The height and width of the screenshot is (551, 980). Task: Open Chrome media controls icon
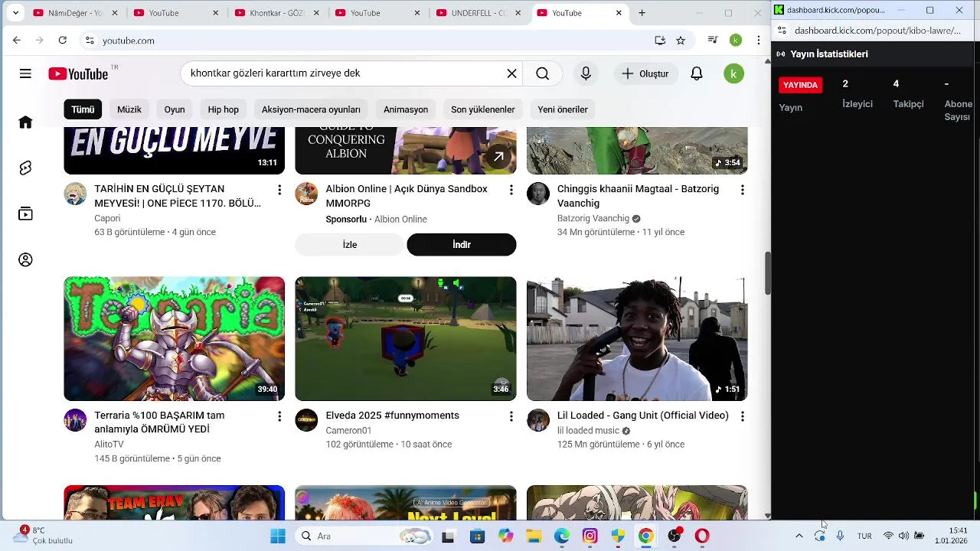713,41
